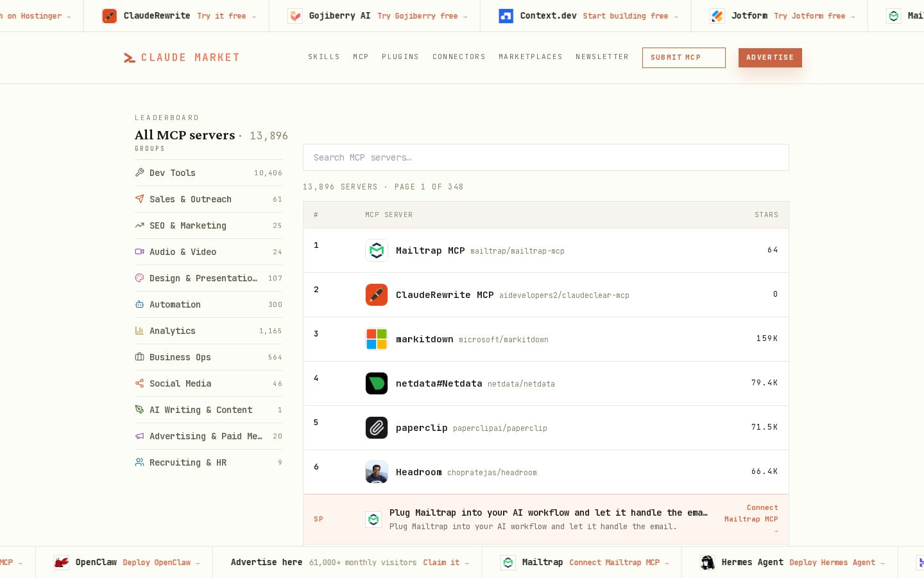Click the Submit MCP button

point(684,58)
